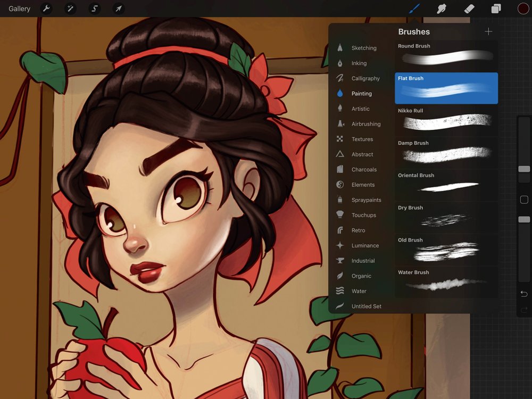Open the Luminance brush set

coord(360,245)
